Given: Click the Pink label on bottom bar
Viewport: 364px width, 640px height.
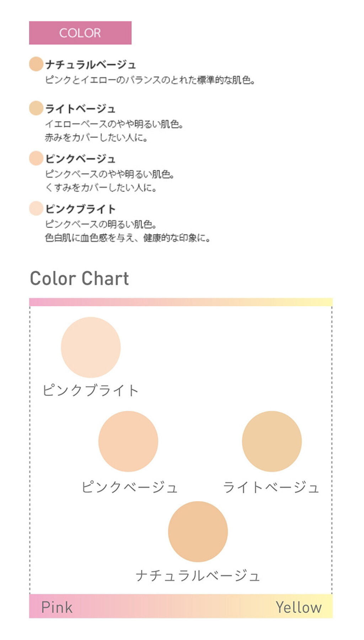Looking at the screenshot, I should [x=57, y=607].
